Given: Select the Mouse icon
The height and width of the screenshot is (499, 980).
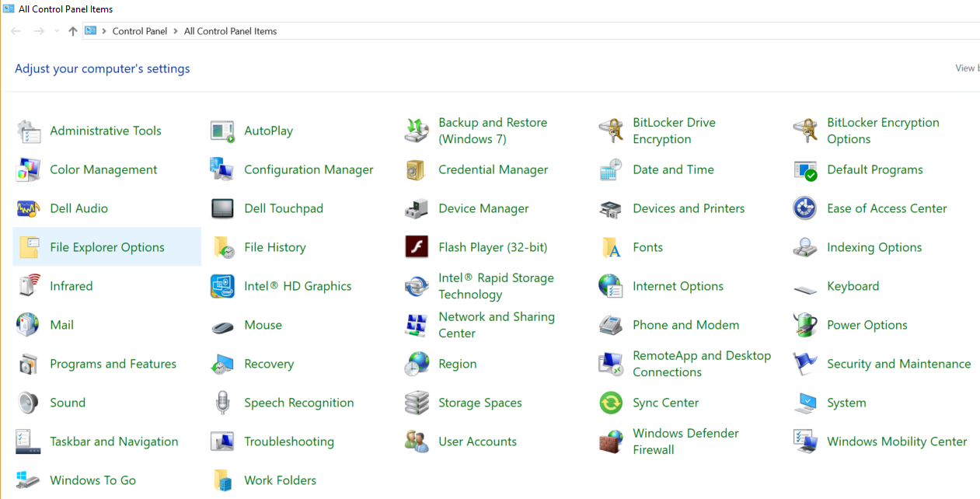Looking at the screenshot, I should click(x=223, y=326).
